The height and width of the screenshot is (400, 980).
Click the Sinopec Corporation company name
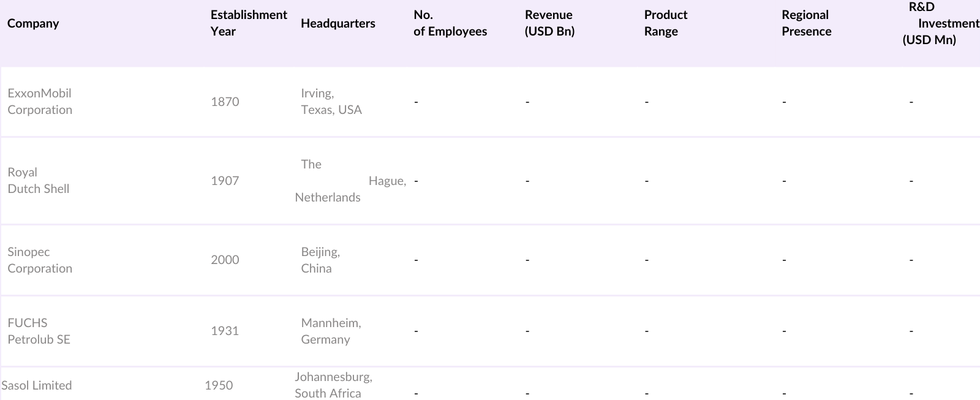click(40, 260)
